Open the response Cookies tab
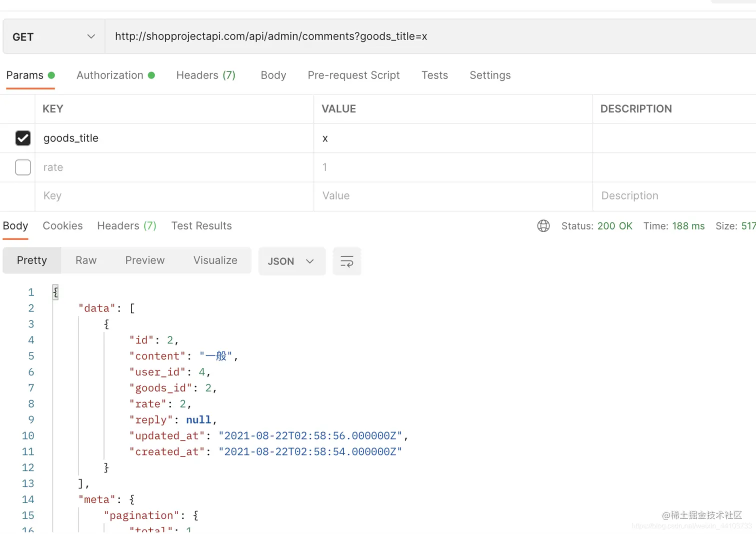Screen dimensions: 756x534 [62, 226]
